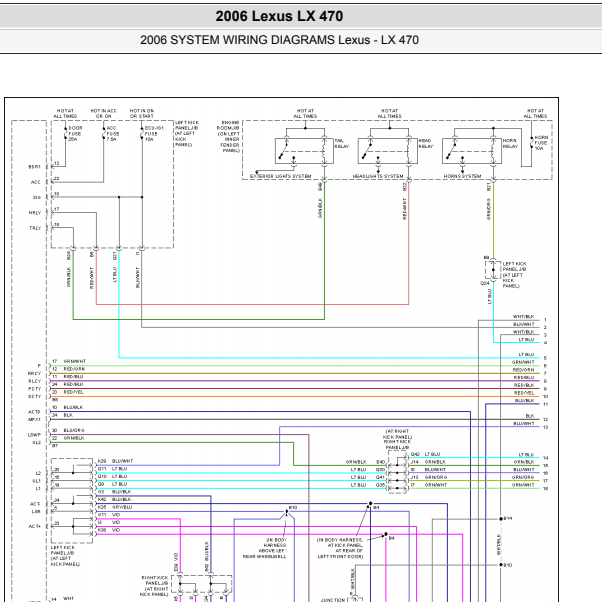The image size is (602, 602).
Task: Click right-edge terminal number 10 on RED/YEL wire
Action: tap(546, 397)
